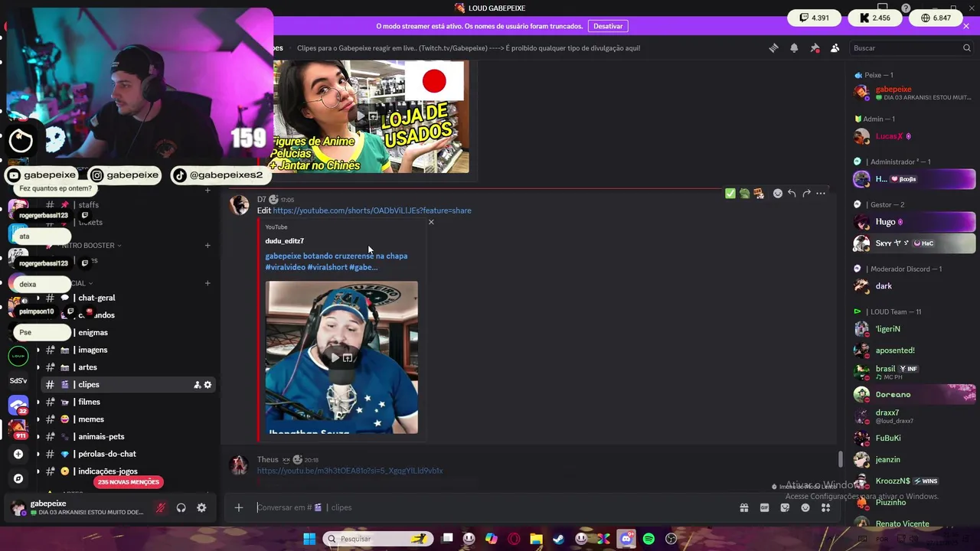Viewport: 980px width, 551px height.
Task: Open the gift Nitro icon
Action: (x=743, y=507)
